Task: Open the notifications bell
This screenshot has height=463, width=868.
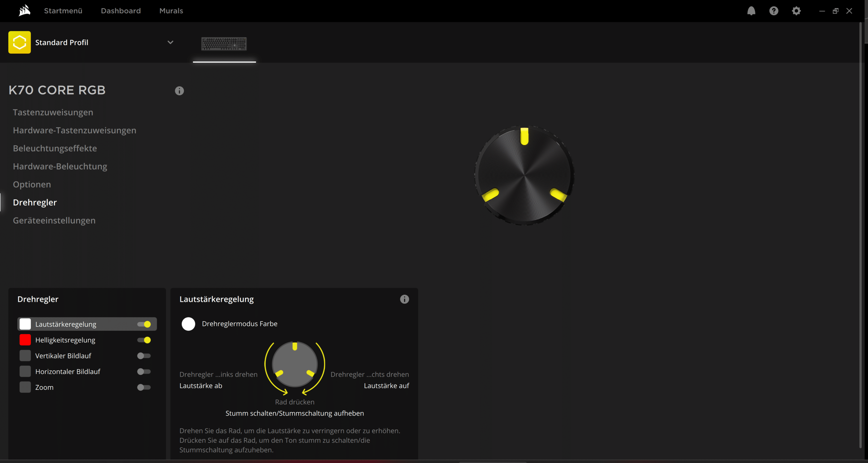Action: coord(751,11)
